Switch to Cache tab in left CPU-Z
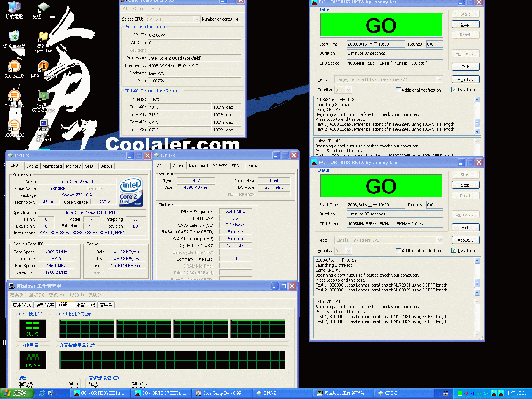Screen dimensions: 532x399 coord(32,166)
